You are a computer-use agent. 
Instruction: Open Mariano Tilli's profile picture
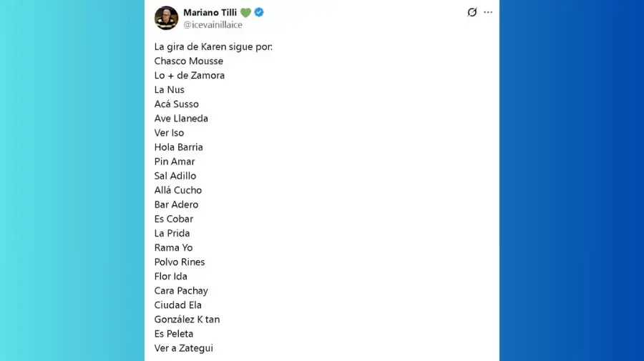166,18
